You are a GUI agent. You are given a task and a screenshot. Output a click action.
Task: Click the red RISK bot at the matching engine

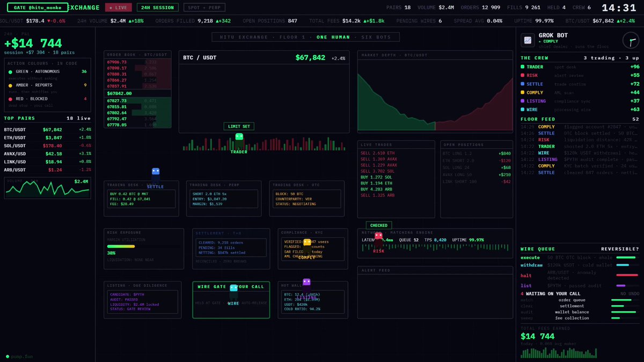(379, 240)
